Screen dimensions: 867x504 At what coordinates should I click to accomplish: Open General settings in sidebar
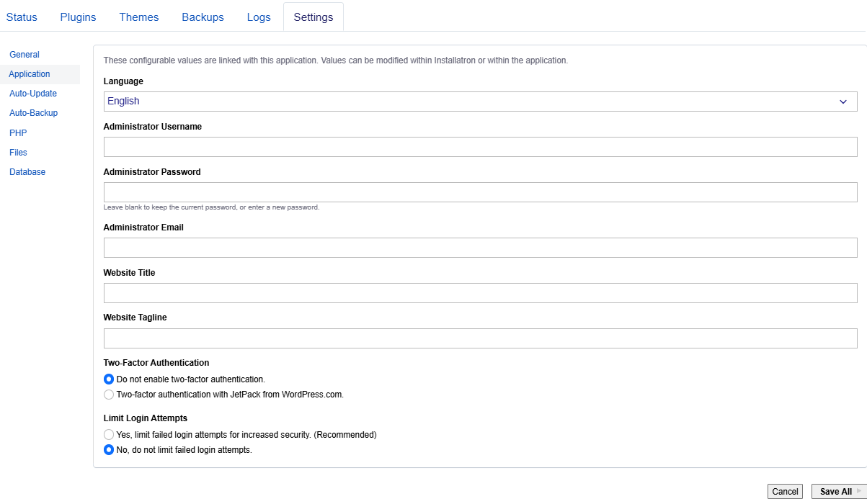[25, 55]
